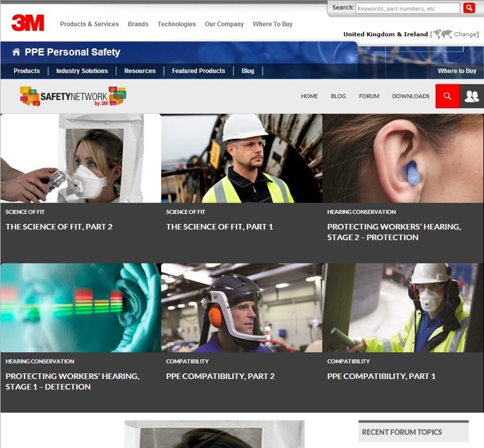This screenshot has height=448, width=484.
Task: Open PPE Compatibility, Part 2 article
Action: pos(220,376)
